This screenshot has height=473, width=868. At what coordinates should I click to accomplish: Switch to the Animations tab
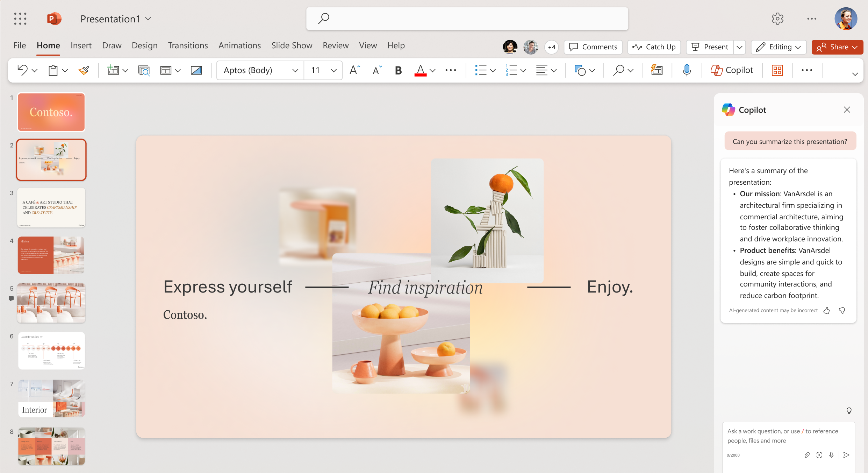pyautogui.click(x=239, y=45)
